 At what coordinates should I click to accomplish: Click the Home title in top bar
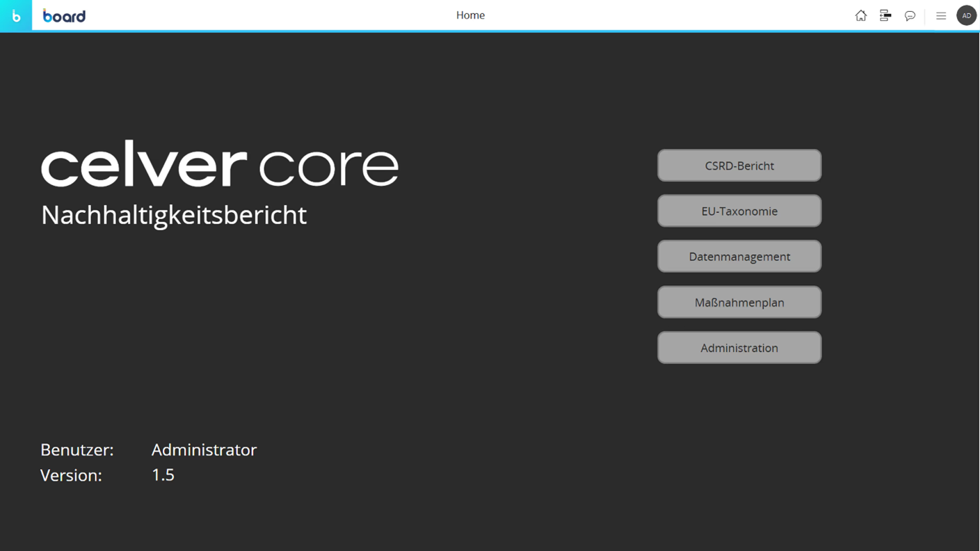470,15
